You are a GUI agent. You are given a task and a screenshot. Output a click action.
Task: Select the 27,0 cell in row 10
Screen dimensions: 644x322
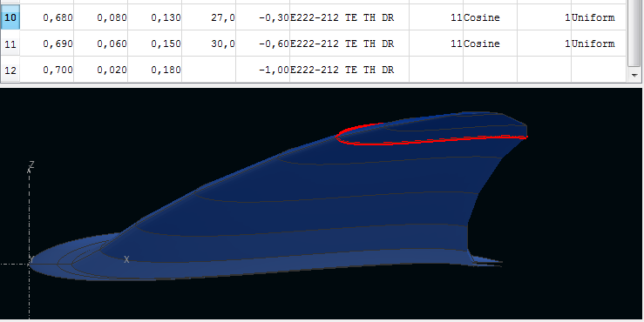point(208,17)
